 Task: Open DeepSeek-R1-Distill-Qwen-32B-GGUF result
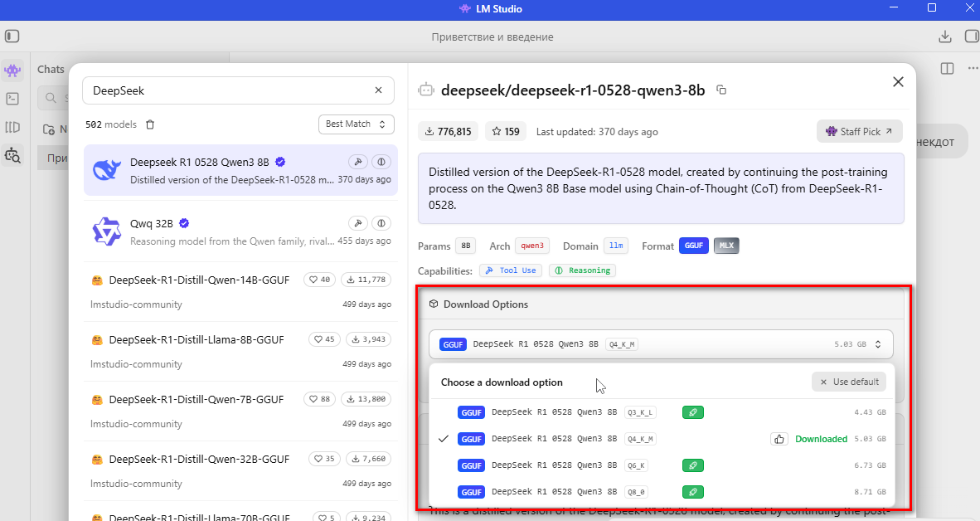240,471
